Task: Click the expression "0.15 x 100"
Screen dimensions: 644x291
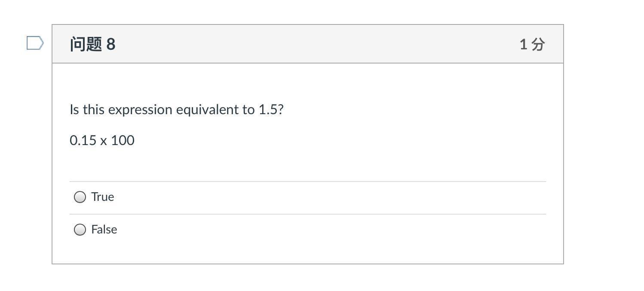Action: (102, 141)
